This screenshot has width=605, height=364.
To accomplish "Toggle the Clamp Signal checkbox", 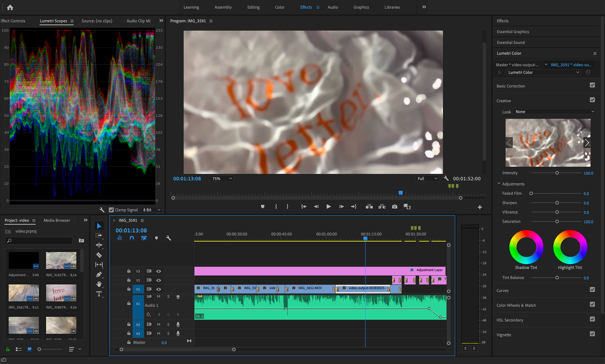I will (111, 210).
